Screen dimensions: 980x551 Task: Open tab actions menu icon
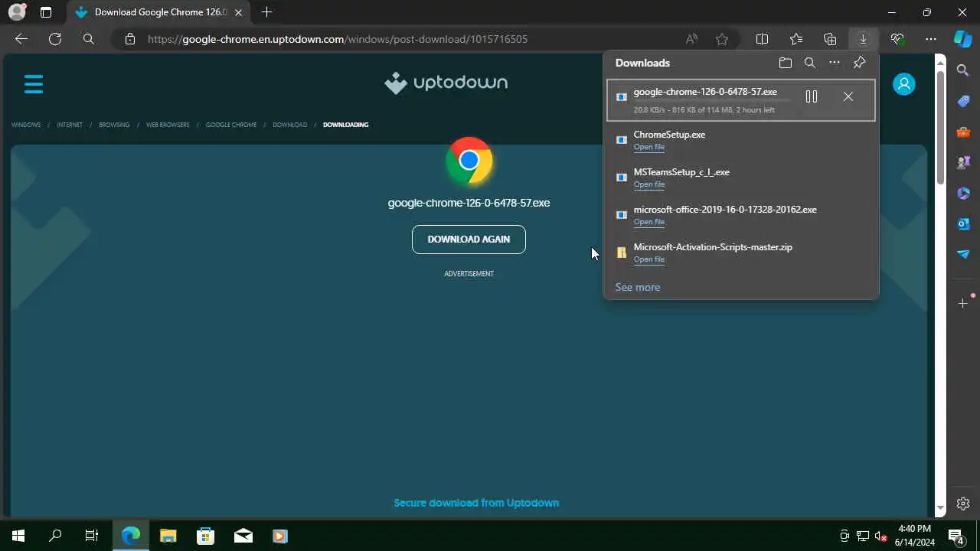point(46,12)
